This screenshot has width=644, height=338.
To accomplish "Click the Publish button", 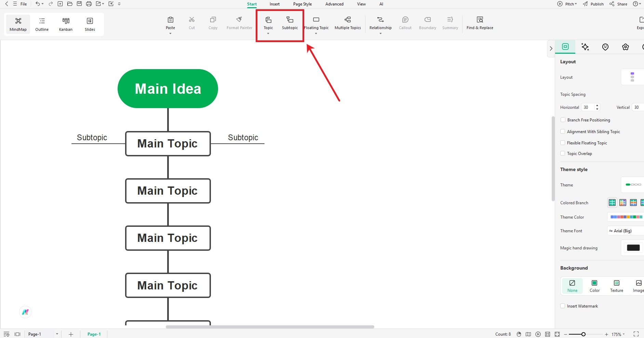I will click(593, 4).
